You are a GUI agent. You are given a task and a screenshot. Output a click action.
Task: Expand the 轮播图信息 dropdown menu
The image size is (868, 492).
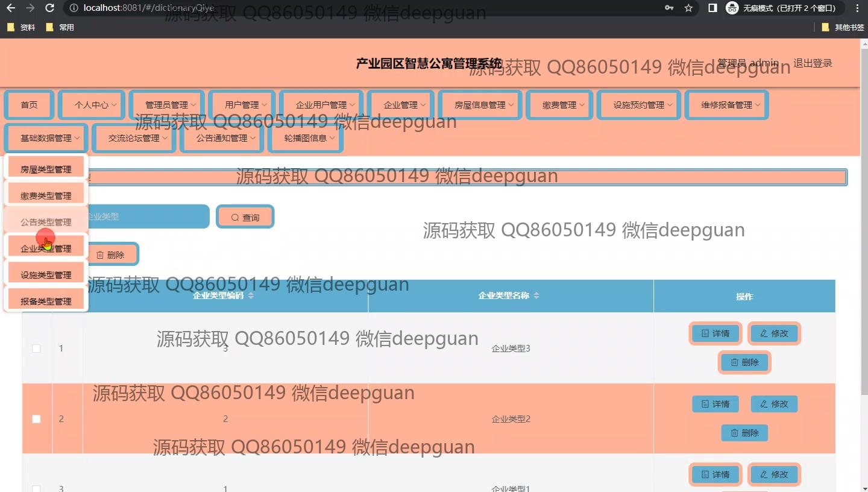[305, 138]
